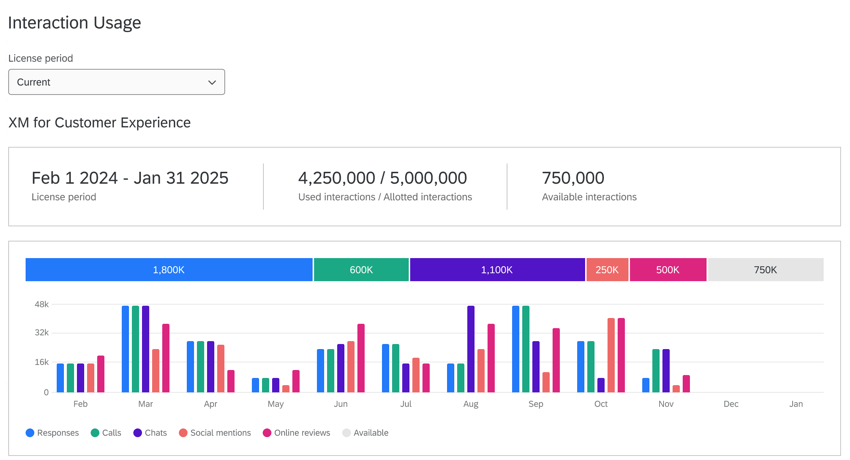Click the pink Online reviews bar in October

point(621,355)
